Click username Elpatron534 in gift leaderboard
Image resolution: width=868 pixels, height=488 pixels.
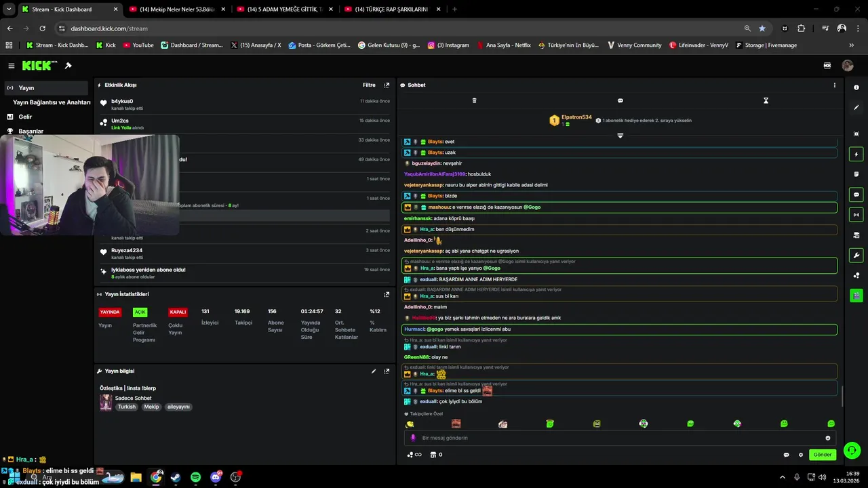[x=576, y=117]
